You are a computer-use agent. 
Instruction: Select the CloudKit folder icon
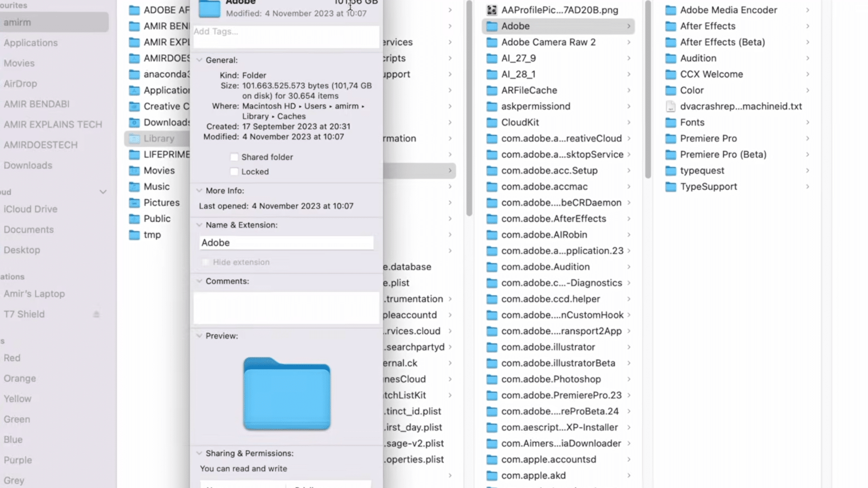coord(492,122)
